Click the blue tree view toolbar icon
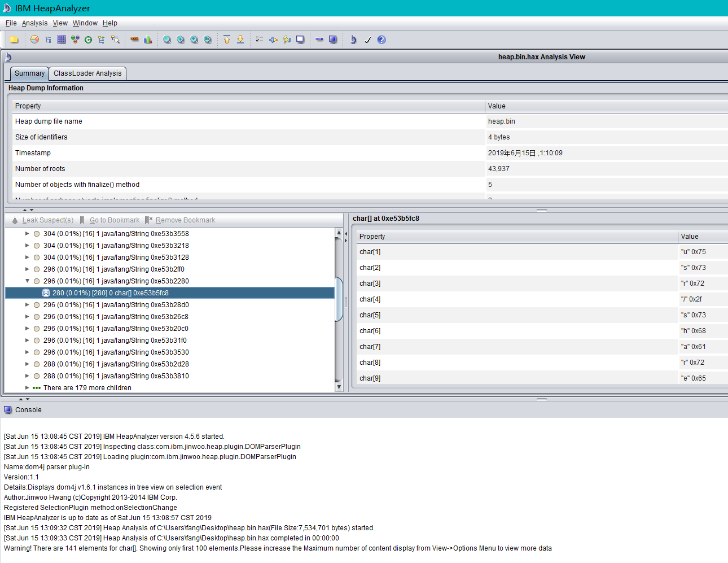 point(48,40)
